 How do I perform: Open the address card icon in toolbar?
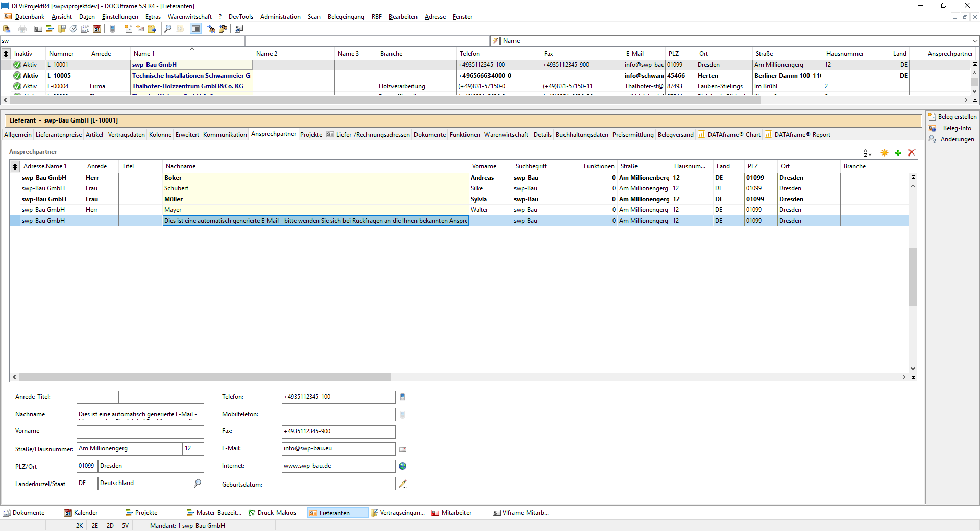(x=38, y=29)
